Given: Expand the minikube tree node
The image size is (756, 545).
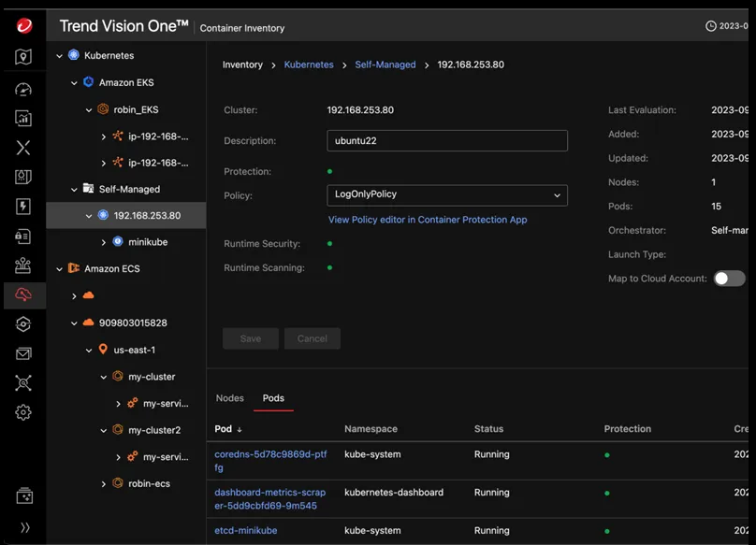Looking at the screenshot, I should pyautogui.click(x=104, y=242).
